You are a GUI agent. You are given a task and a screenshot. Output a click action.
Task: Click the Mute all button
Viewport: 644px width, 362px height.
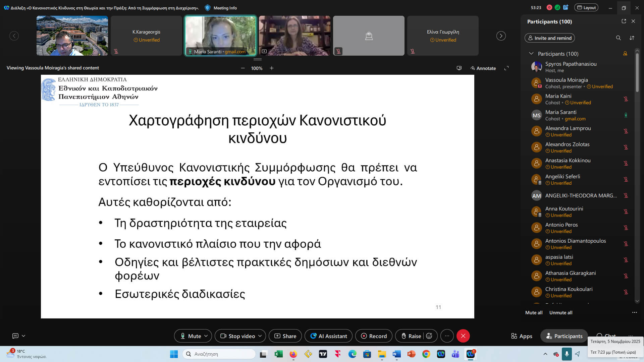pyautogui.click(x=534, y=312)
